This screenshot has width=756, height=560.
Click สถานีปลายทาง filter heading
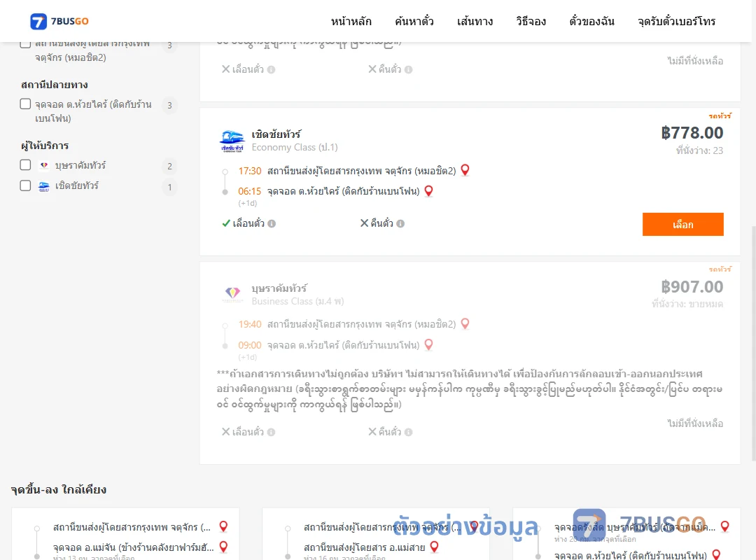point(55,85)
